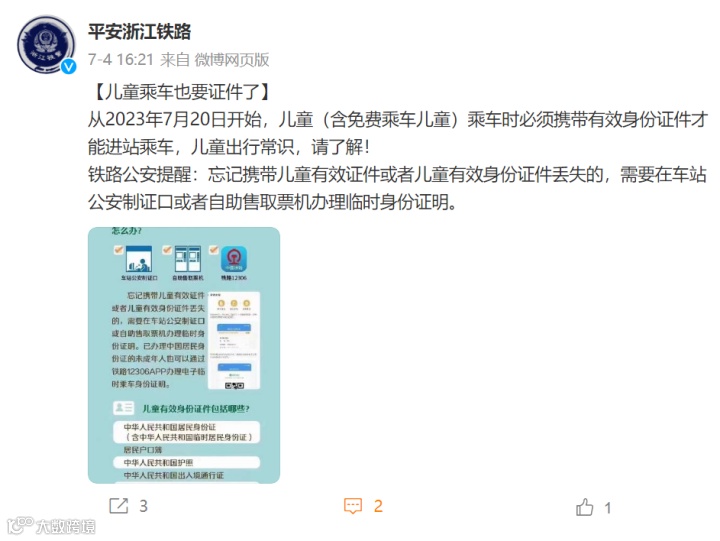720x541 pixels.
Task: Click the 微博网页版 source link
Action: (232, 60)
